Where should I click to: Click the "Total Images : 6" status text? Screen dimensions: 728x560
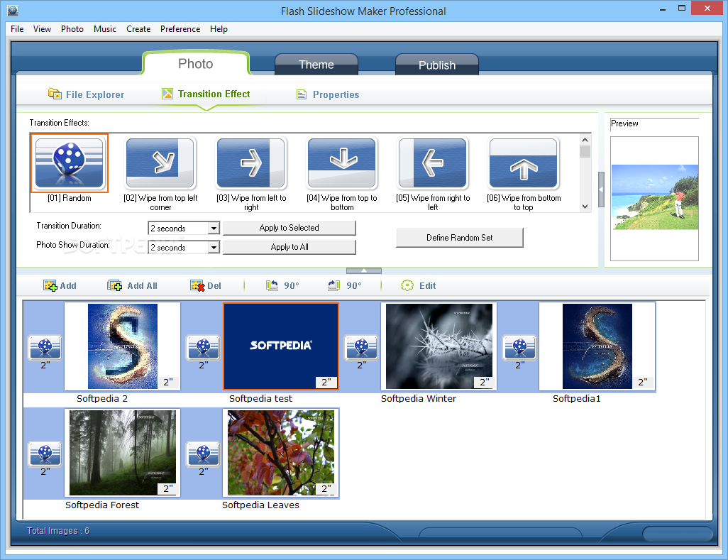58,531
